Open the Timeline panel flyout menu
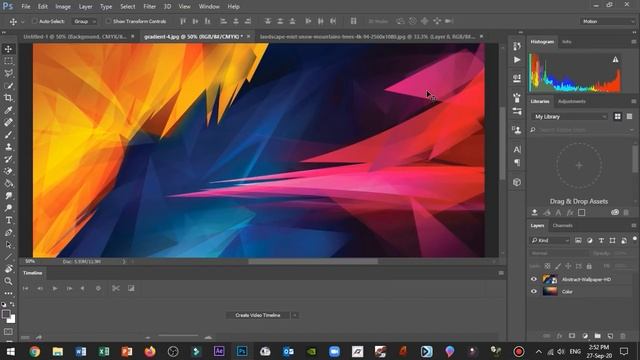 (501, 273)
